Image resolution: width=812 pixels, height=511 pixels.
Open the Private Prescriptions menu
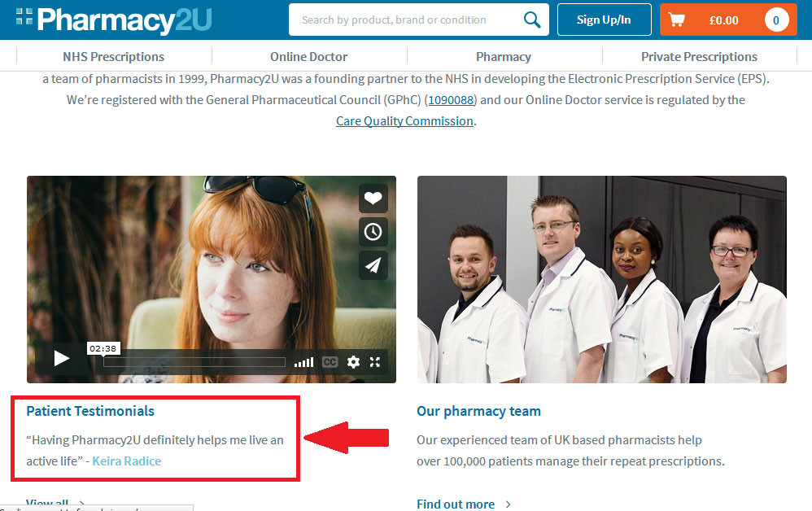tap(699, 56)
